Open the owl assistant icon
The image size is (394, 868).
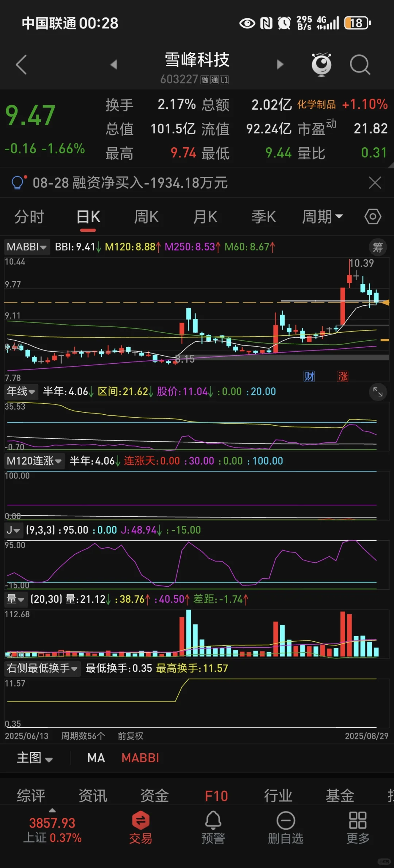pos(321,64)
